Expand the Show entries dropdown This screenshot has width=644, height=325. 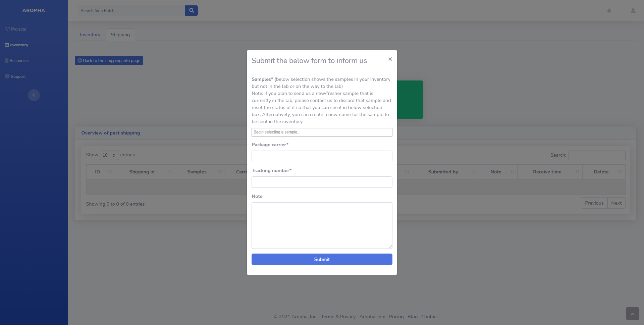click(109, 155)
